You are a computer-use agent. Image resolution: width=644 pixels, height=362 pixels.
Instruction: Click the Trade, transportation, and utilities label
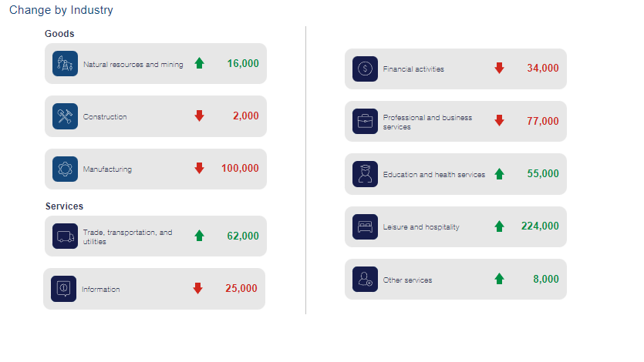[127, 236]
